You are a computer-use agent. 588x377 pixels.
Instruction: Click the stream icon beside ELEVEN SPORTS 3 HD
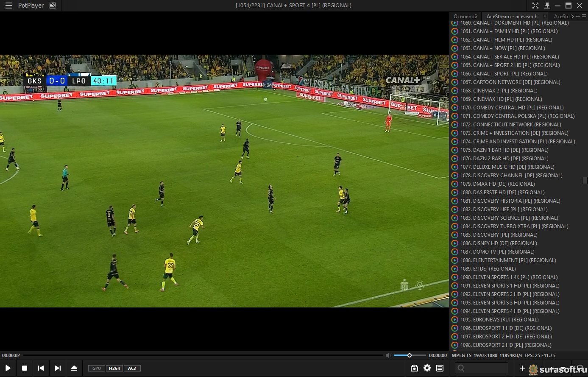455,303
